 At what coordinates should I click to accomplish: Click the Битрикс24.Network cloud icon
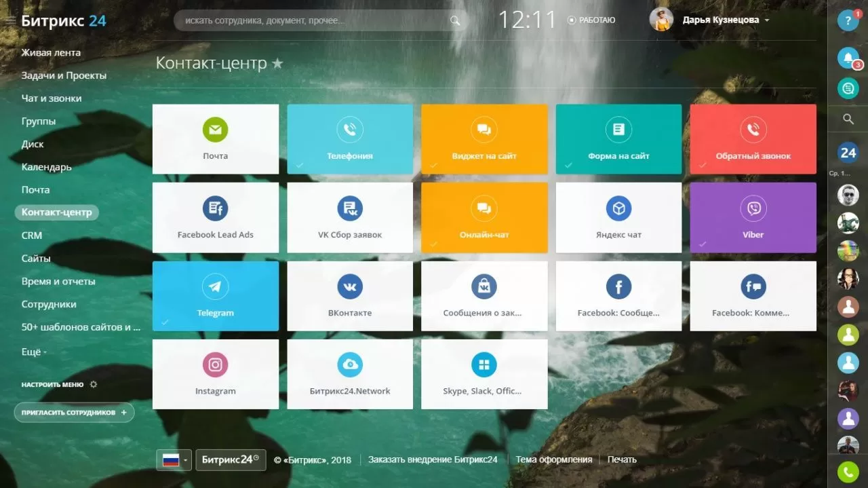pos(349,365)
